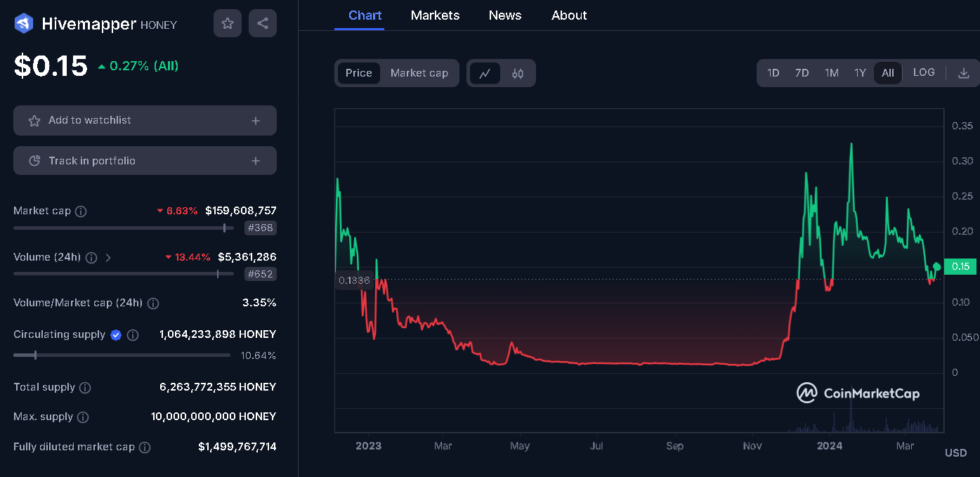Open the News tab

tap(505, 15)
